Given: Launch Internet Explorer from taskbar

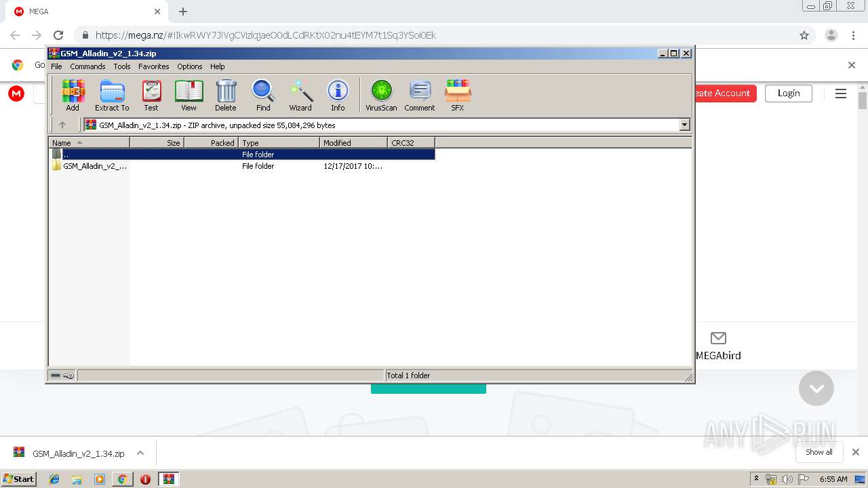Looking at the screenshot, I should click(54, 479).
